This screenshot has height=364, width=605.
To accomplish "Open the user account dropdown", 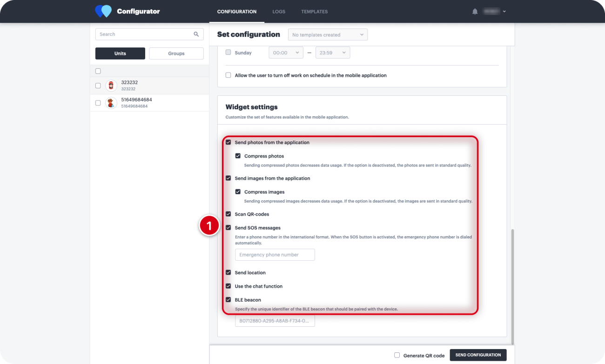I will pyautogui.click(x=495, y=11).
